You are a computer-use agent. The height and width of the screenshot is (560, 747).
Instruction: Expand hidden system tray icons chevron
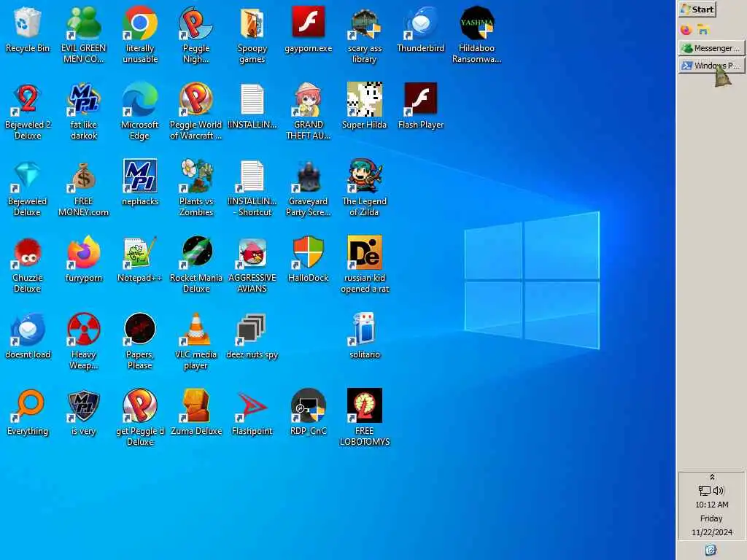tap(712, 477)
